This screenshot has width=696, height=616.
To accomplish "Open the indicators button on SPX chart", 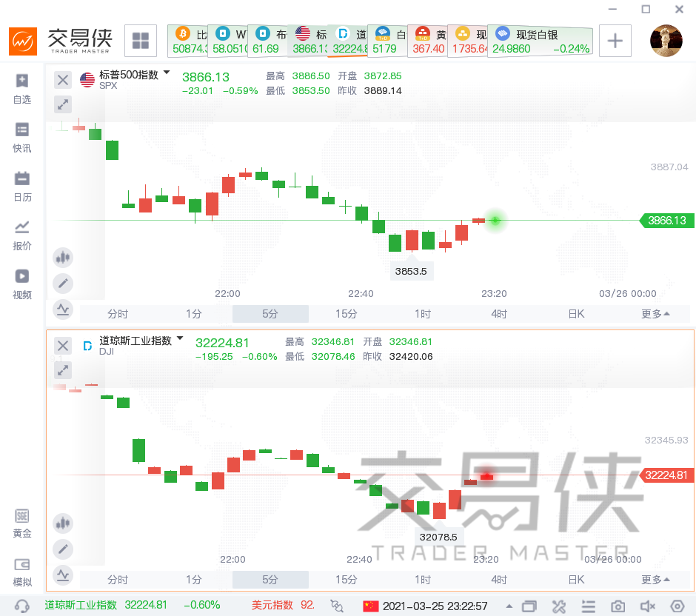I will click(63, 309).
